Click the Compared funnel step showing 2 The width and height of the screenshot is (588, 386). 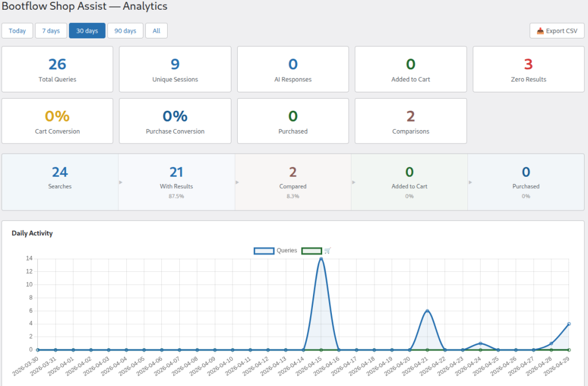coord(293,182)
